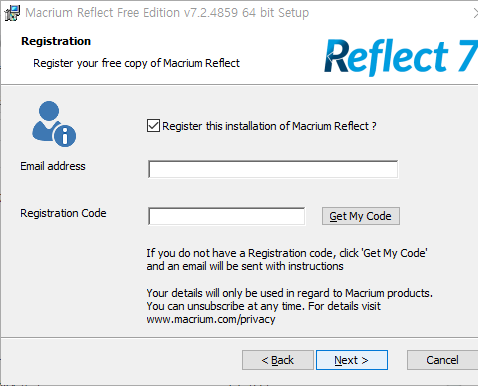Image resolution: width=478 pixels, height=386 pixels.
Task: Click the Registration Code label
Action: click(x=63, y=213)
